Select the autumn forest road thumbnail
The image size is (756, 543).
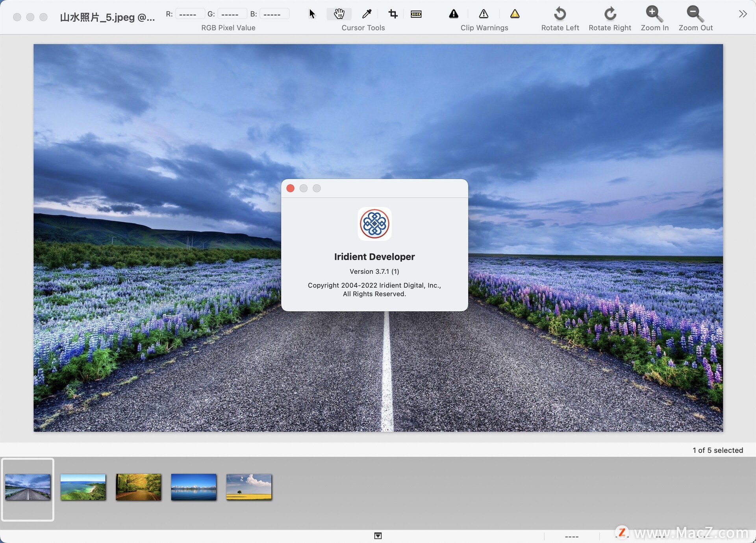[139, 487]
